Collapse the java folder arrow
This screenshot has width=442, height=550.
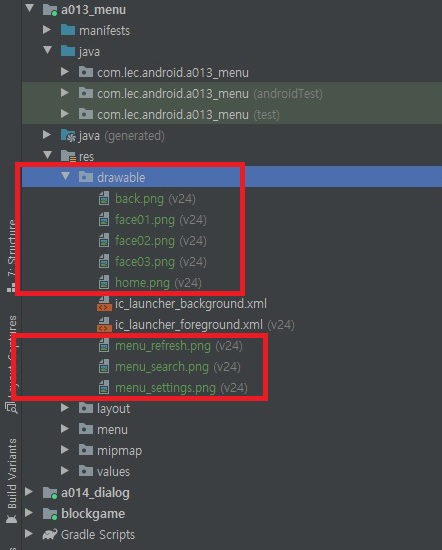tap(48, 50)
